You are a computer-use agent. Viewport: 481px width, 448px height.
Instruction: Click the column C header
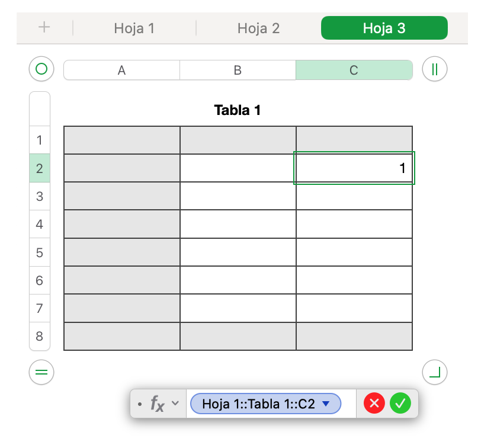tap(354, 70)
